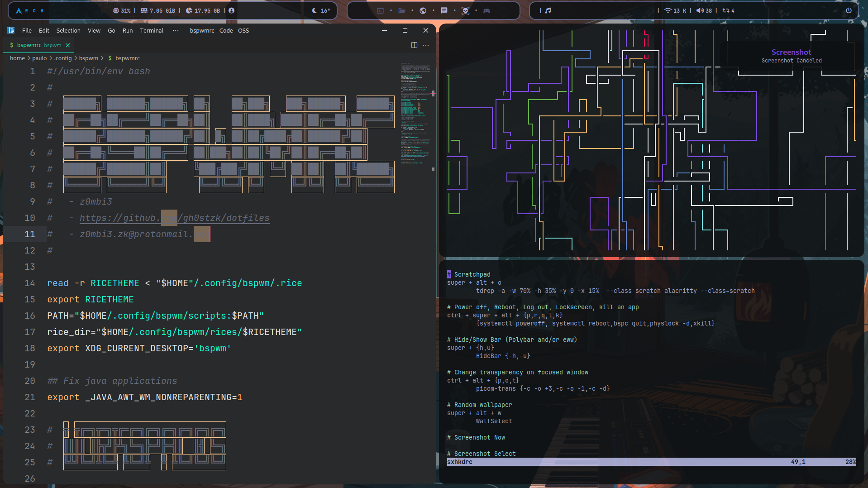Launch the web browser from the dock
The height and width of the screenshot is (488, 868).
tap(423, 10)
